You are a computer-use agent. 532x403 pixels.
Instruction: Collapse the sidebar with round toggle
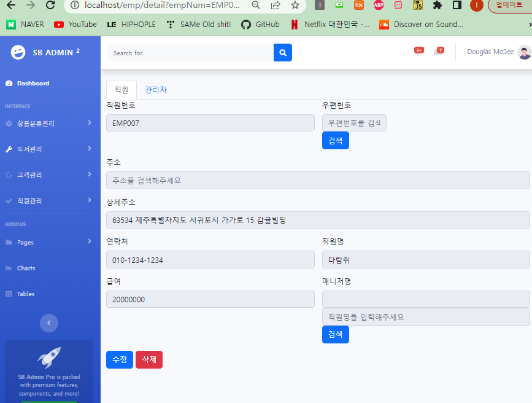pos(49,323)
